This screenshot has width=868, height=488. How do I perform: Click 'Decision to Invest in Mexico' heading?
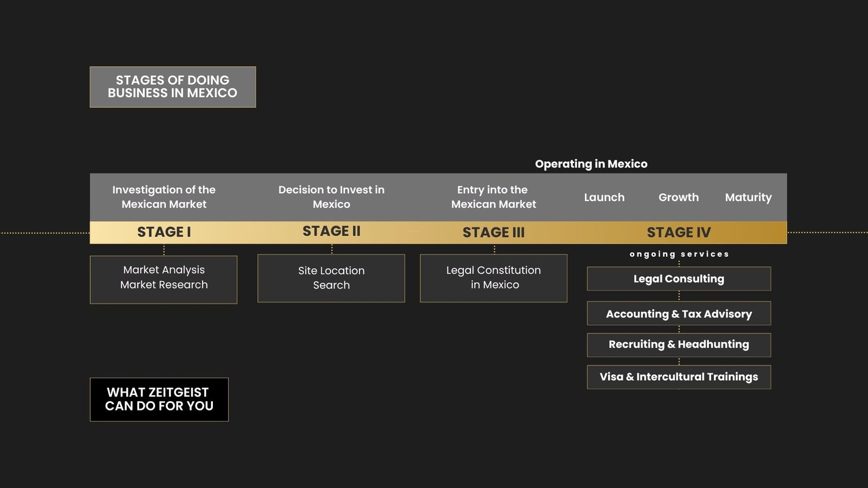[332, 197]
